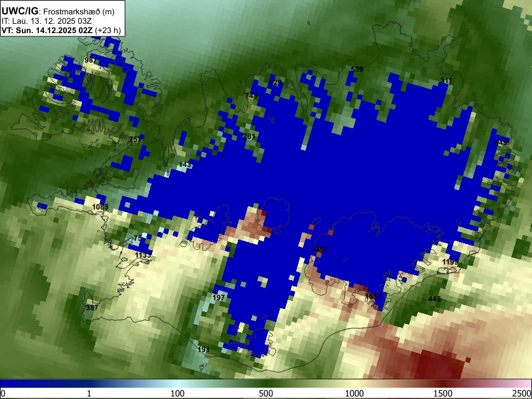
Task: Click the valid time 'VT: Sun. 14.12.2025 02Z'
Action: [x=47, y=30]
